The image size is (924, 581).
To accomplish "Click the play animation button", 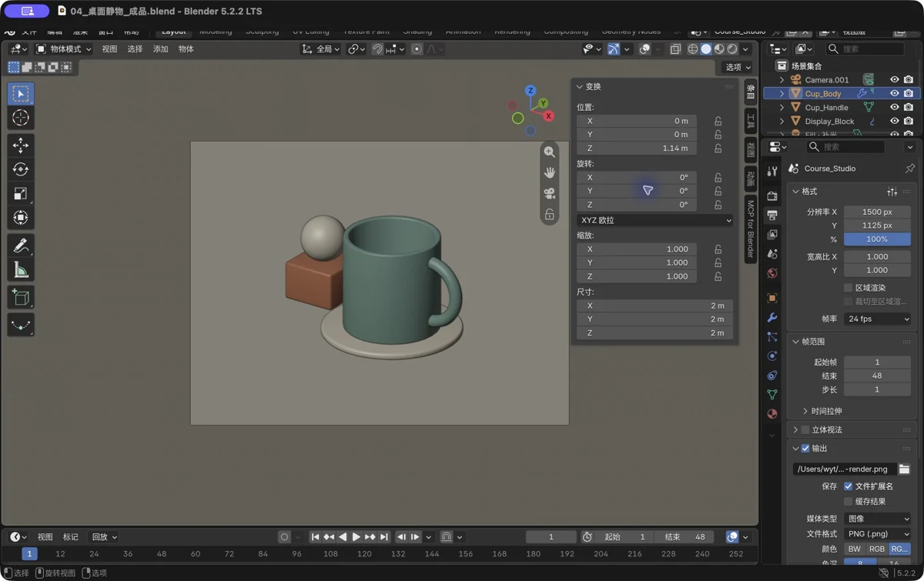I will tap(356, 537).
